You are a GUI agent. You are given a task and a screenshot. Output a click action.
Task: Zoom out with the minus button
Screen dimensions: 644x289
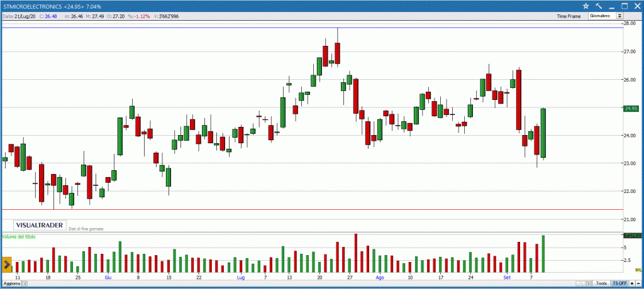tap(639, 284)
